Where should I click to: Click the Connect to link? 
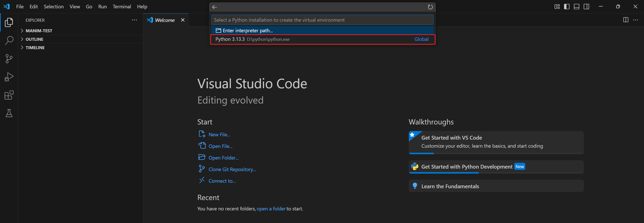(222, 181)
